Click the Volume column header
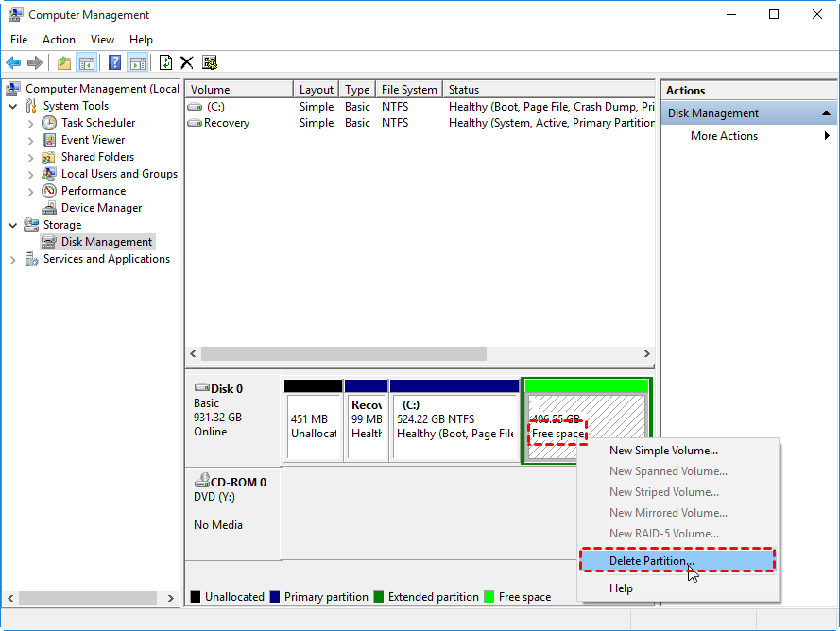The height and width of the screenshot is (631, 840). point(239,90)
